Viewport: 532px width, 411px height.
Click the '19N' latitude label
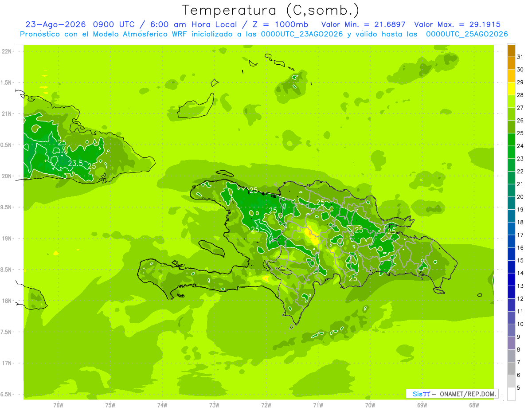[x=7, y=239]
